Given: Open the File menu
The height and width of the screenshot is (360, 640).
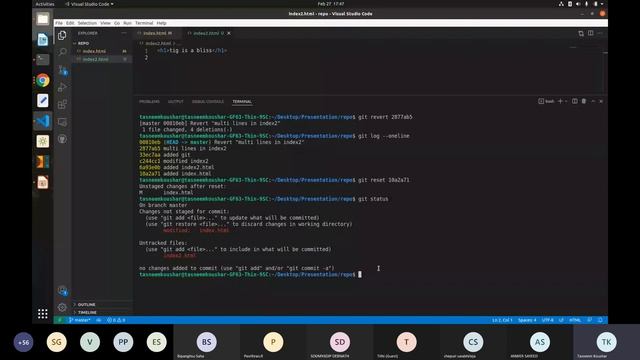Looking at the screenshot, I should (59, 23).
